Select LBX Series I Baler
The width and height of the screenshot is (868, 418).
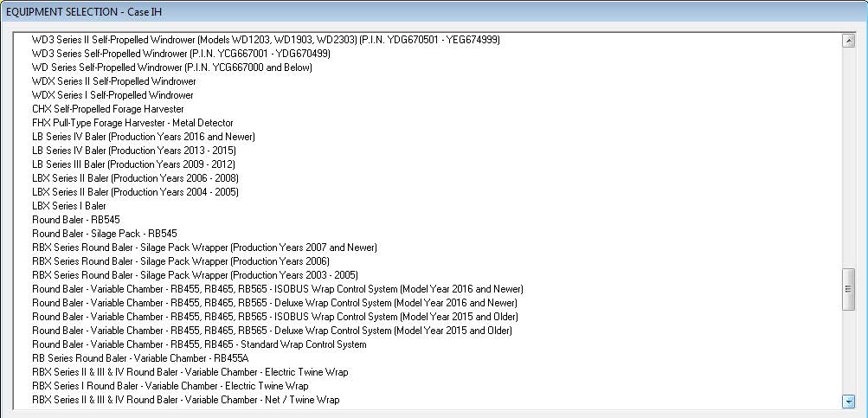pos(69,206)
